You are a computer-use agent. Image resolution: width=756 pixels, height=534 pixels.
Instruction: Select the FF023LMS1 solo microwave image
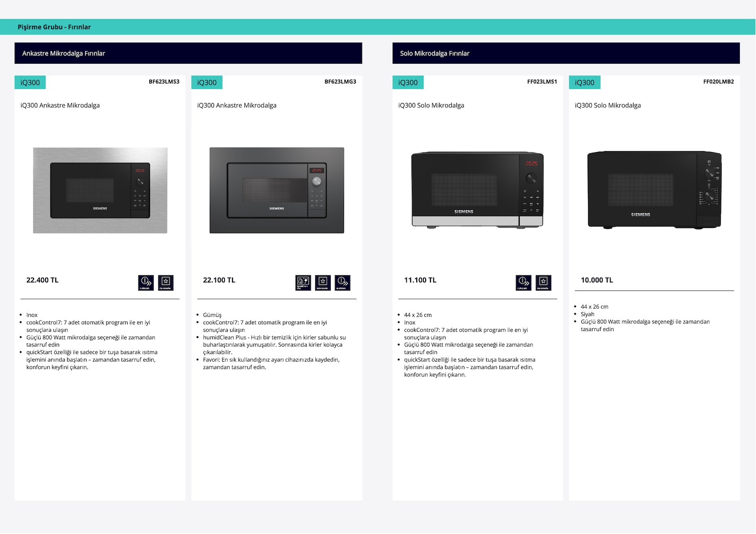[x=478, y=190]
